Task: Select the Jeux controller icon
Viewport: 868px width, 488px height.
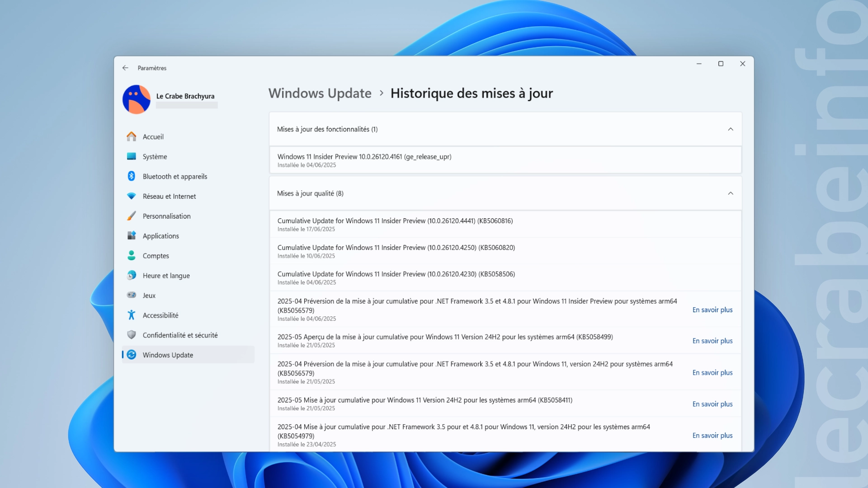Action: [x=131, y=295]
